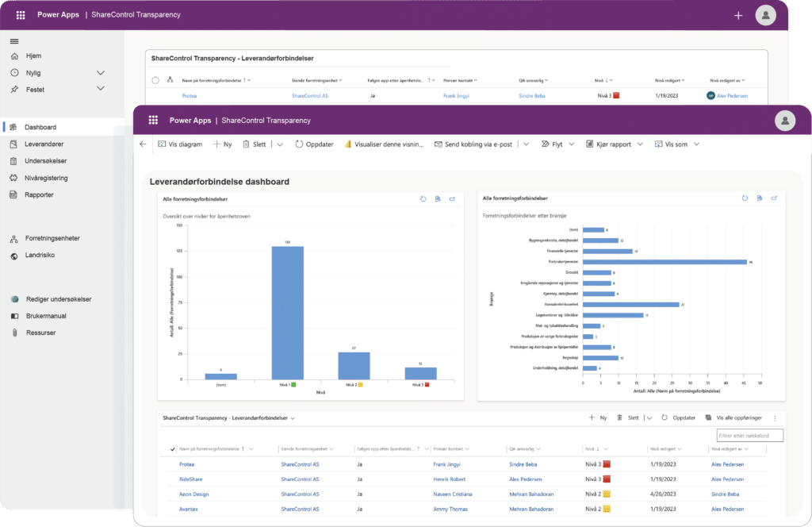
Task: Open Slett dropdown arrow in subgrid toolbar
Action: 649,418
